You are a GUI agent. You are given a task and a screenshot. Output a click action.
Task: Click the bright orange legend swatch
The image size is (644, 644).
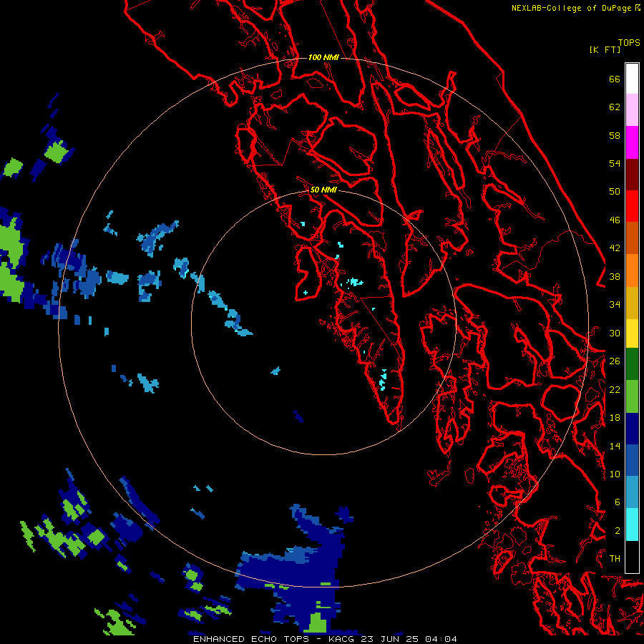point(632,270)
